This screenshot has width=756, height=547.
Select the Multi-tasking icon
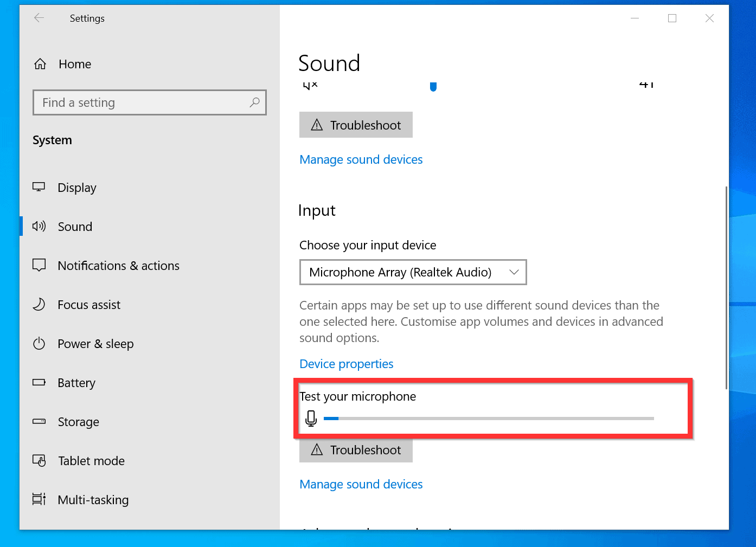[39, 499]
